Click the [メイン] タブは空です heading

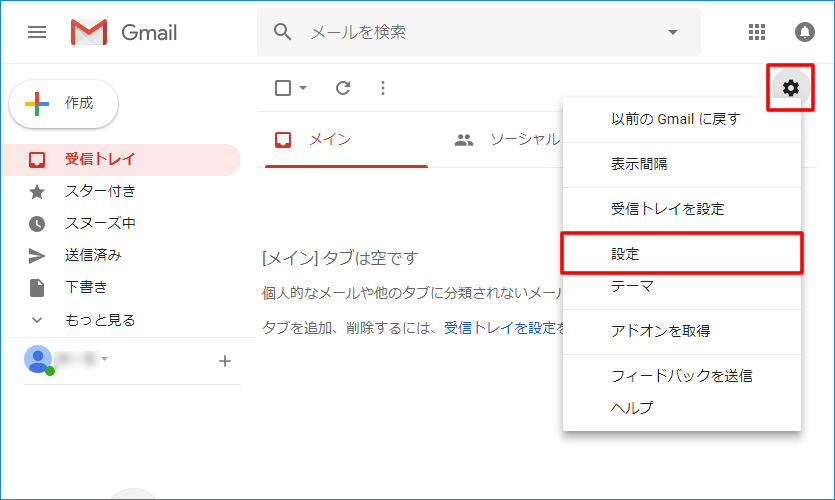click(340, 258)
